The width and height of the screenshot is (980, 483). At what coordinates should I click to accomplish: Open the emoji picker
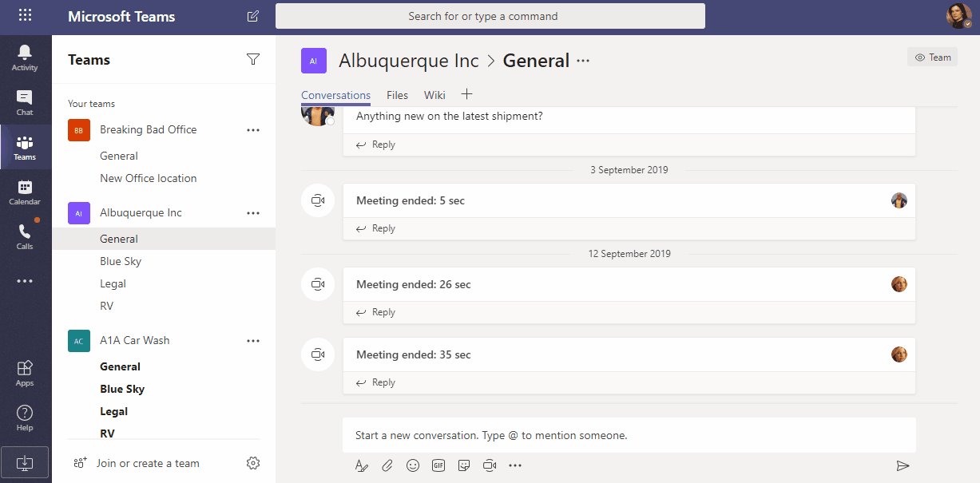[413, 465]
